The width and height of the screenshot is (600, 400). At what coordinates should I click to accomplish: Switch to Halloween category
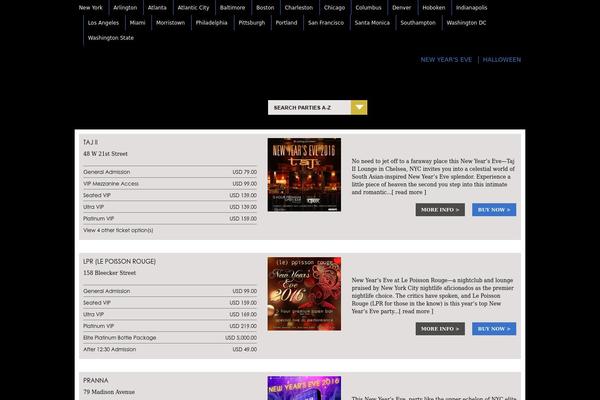[x=502, y=60]
